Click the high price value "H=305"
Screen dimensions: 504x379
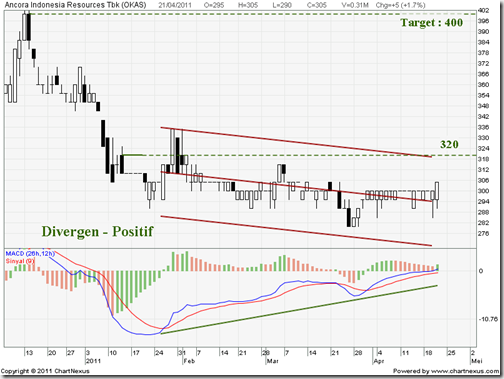[x=248, y=5]
